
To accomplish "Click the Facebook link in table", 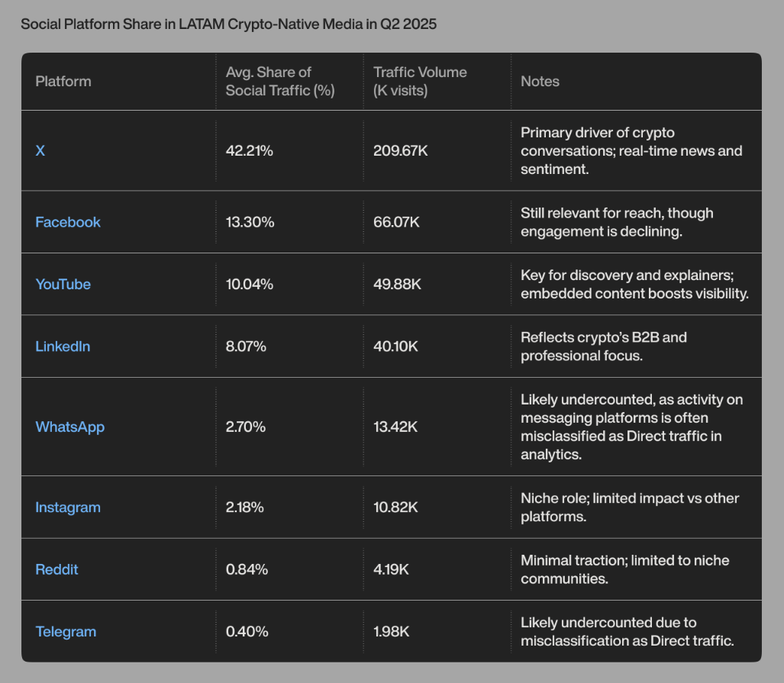I will tap(68, 222).
